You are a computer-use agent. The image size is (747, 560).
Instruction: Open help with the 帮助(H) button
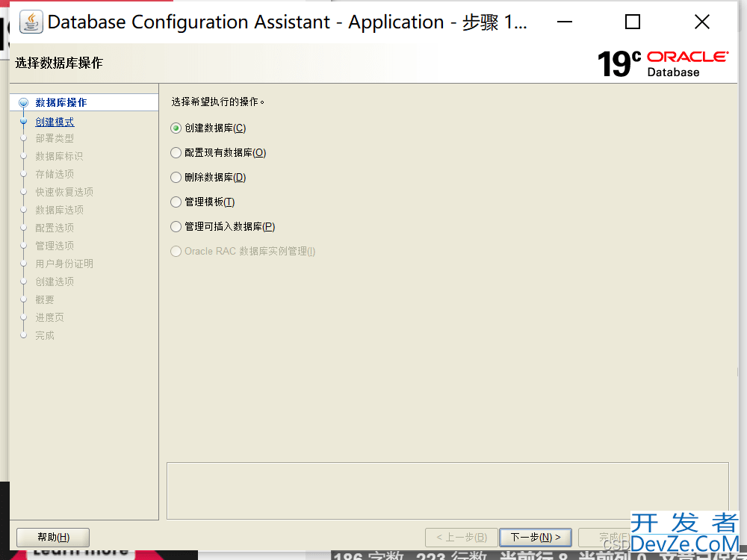pyautogui.click(x=53, y=538)
